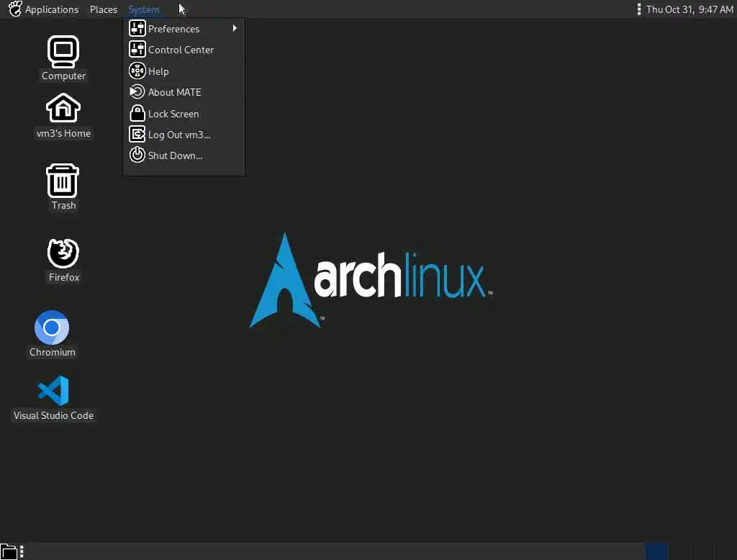Image resolution: width=737 pixels, height=560 pixels.
Task: Choose Help in System menu
Action: point(184,71)
